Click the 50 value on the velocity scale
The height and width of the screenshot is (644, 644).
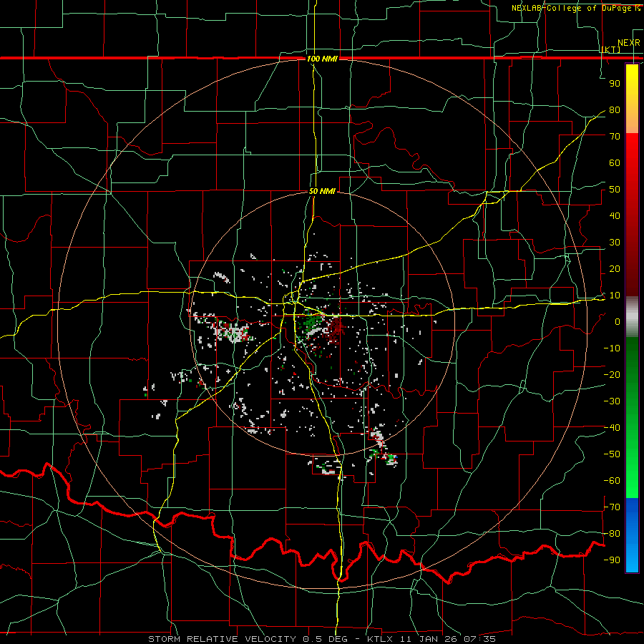(615, 190)
